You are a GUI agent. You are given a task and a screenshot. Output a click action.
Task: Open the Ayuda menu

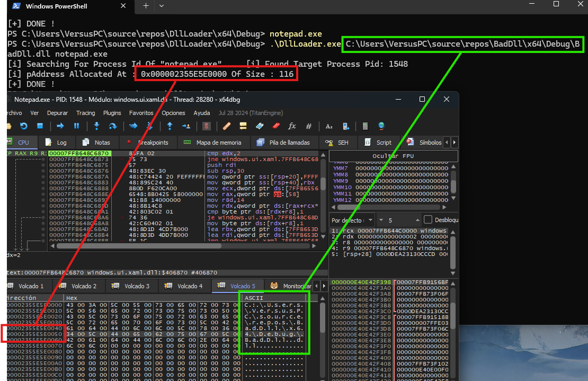pyautogui.click(x=202, y=113)
